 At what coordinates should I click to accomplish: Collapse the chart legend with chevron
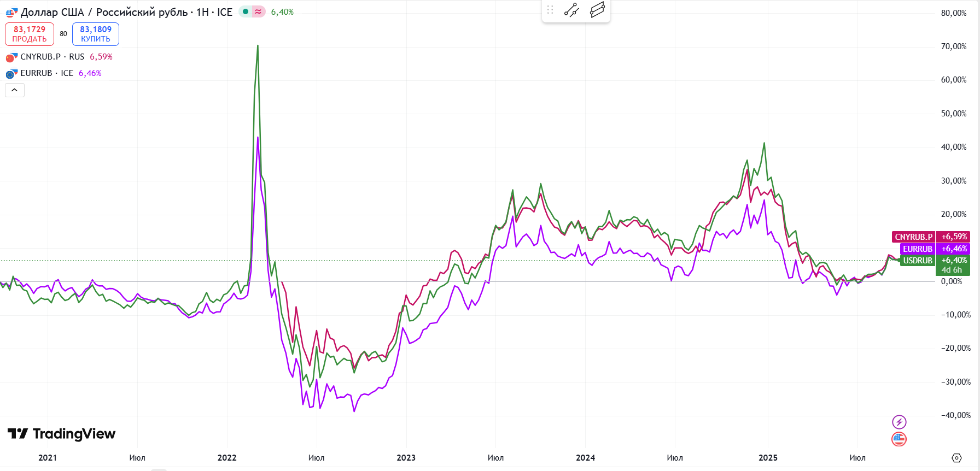click(x=15, y=90)
